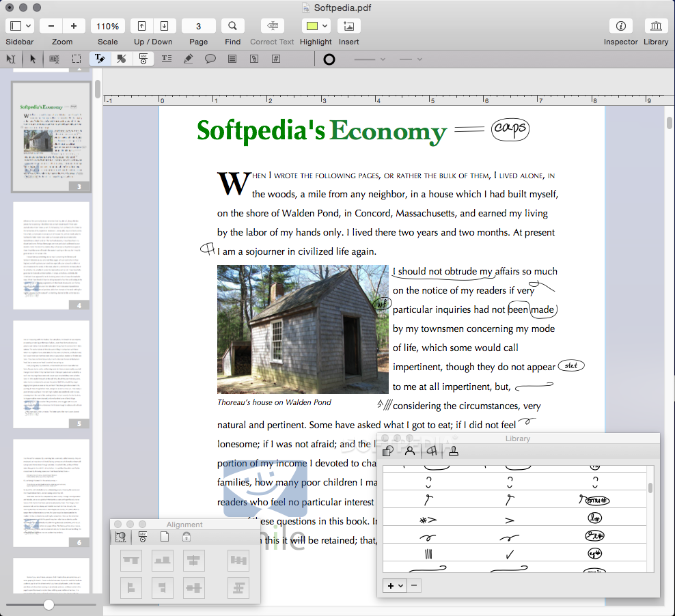Click align left edges button
675x616 pixels.
(x=131, y=587)
